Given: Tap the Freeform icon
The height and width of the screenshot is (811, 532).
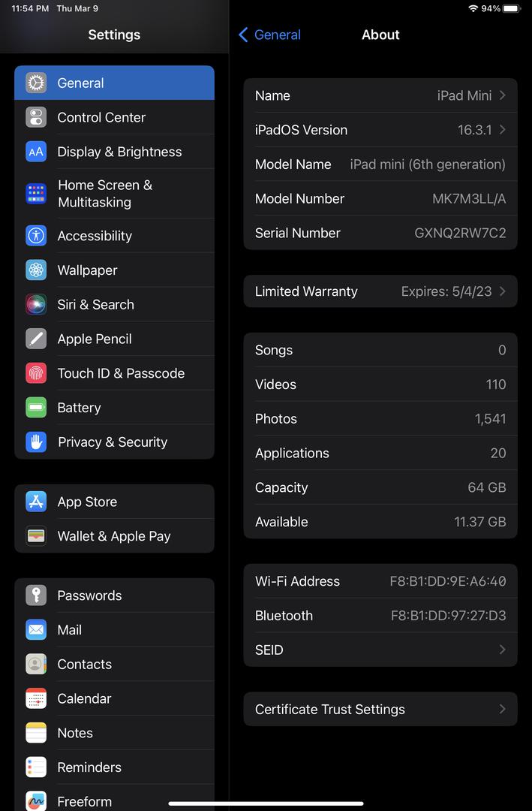Looking at the screenshot, I should (36, 801).
